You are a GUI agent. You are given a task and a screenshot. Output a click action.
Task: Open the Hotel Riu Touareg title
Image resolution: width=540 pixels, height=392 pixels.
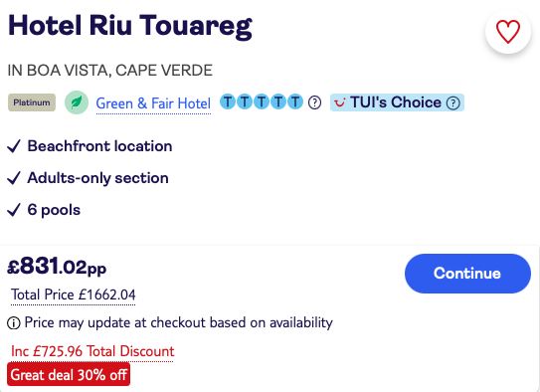pyautogui.click(x=130, y=26)
